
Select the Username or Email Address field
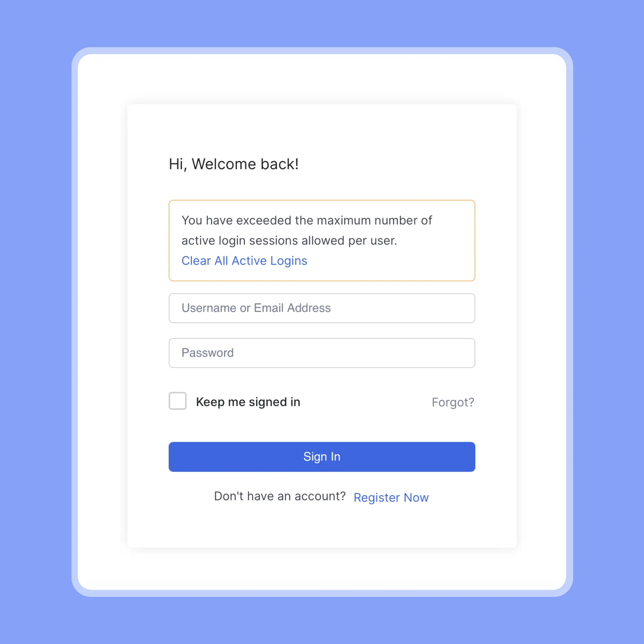pyautogui.click(x=322, y=308)
